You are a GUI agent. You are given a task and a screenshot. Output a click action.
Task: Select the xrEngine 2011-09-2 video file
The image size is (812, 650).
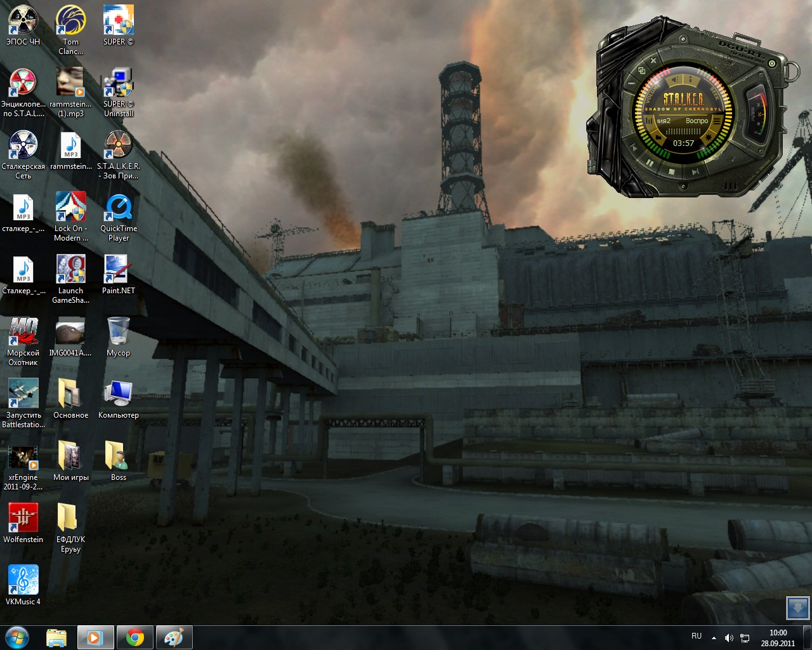(23, 466)
